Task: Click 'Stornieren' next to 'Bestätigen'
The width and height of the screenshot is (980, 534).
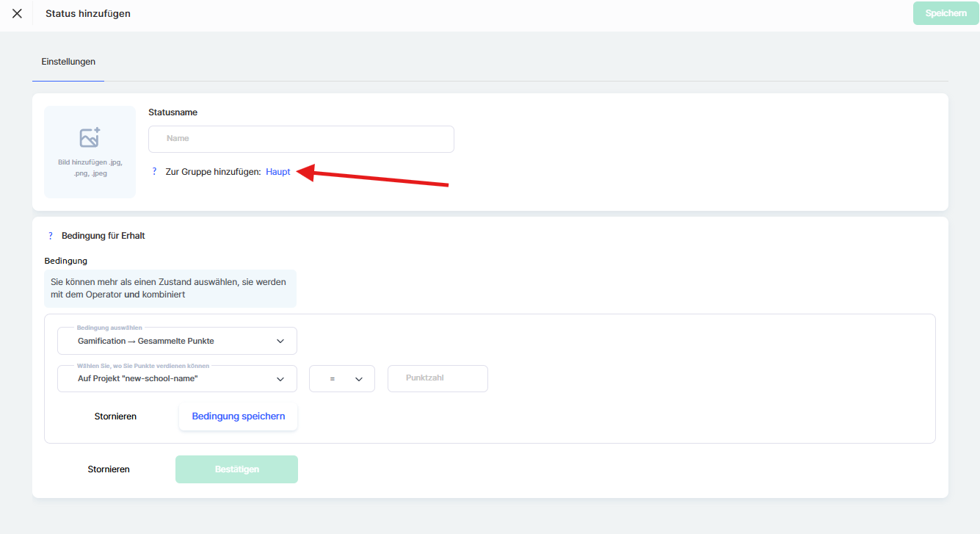Action: (109, 469)
